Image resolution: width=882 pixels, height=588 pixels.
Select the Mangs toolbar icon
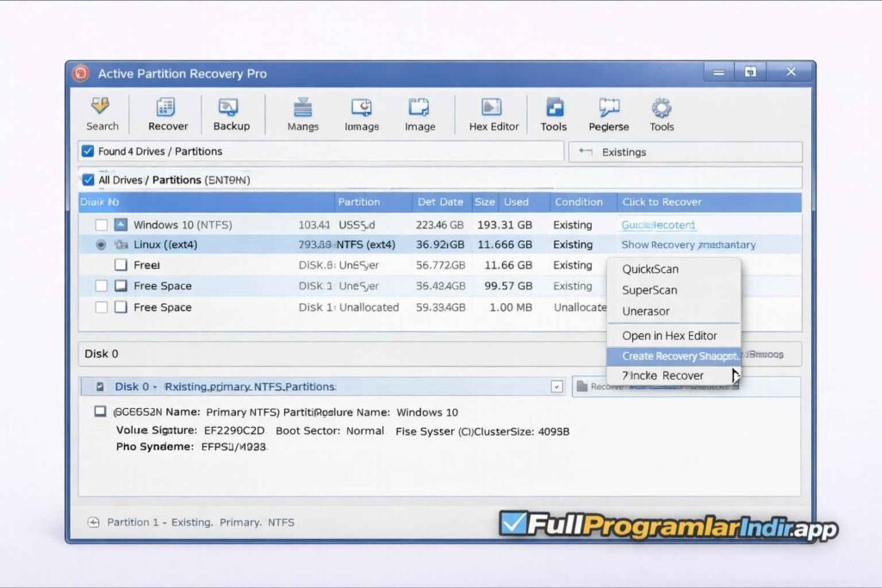302,114
